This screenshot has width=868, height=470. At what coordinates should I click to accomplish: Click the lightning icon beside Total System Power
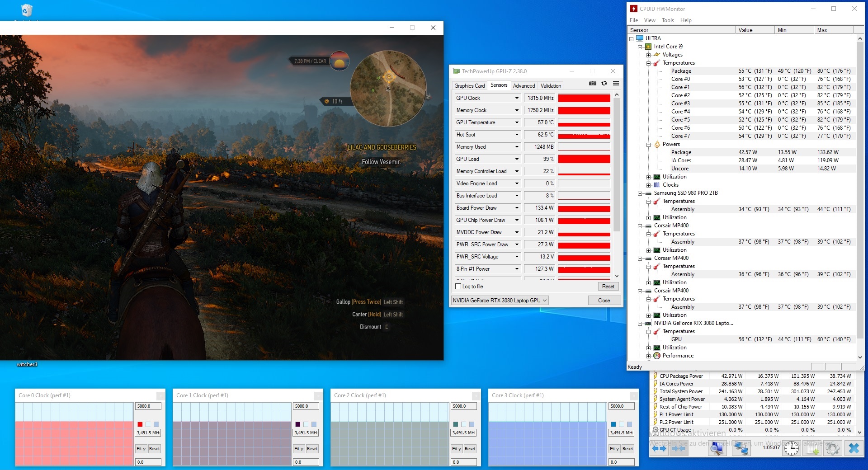click(x=656, y=391)
